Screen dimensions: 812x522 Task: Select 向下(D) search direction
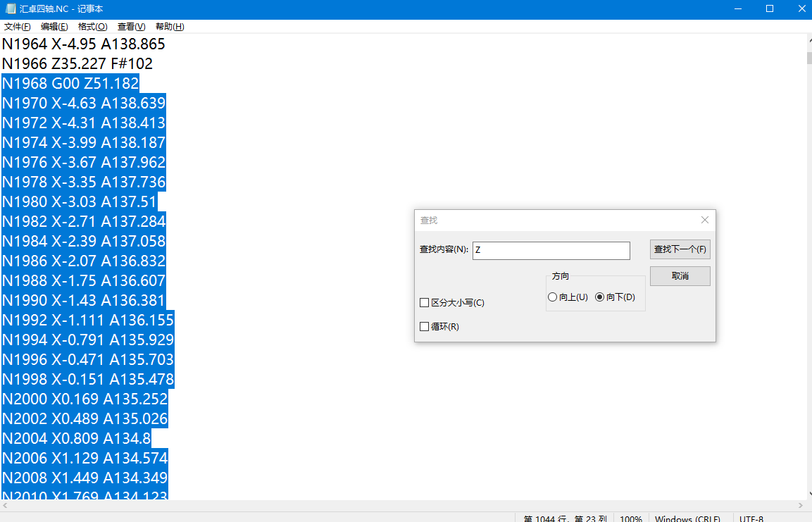pos(615,297)
